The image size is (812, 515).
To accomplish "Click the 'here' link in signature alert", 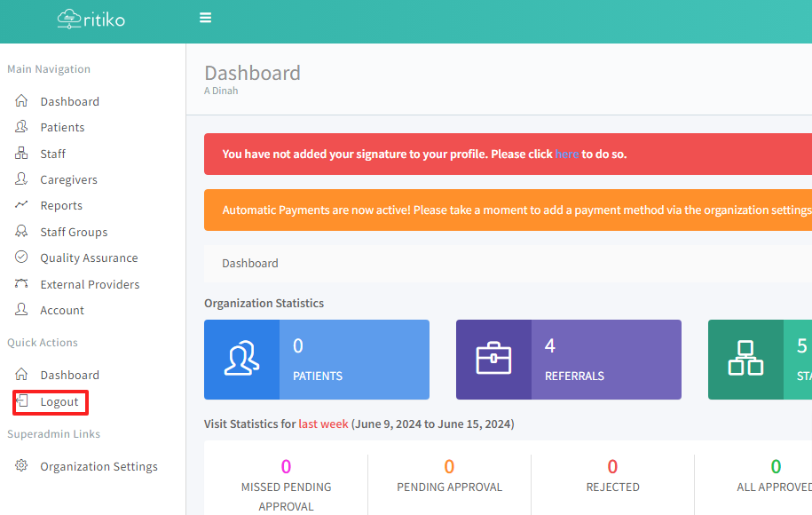I will [566, 154].
